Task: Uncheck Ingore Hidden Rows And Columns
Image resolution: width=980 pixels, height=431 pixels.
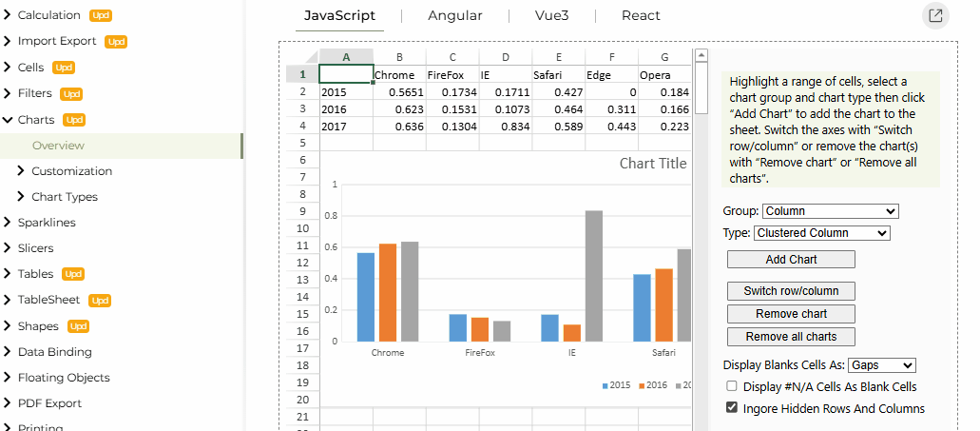Action: [732, 408]
